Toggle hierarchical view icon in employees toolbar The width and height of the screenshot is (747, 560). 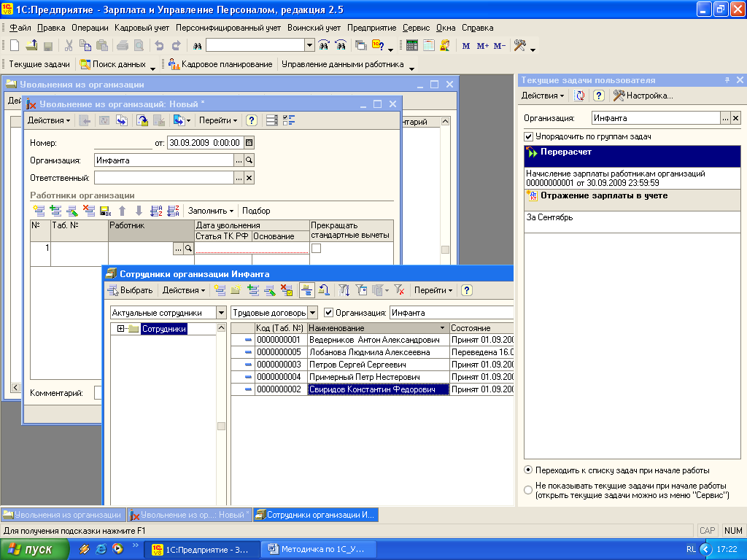[307, 290]
